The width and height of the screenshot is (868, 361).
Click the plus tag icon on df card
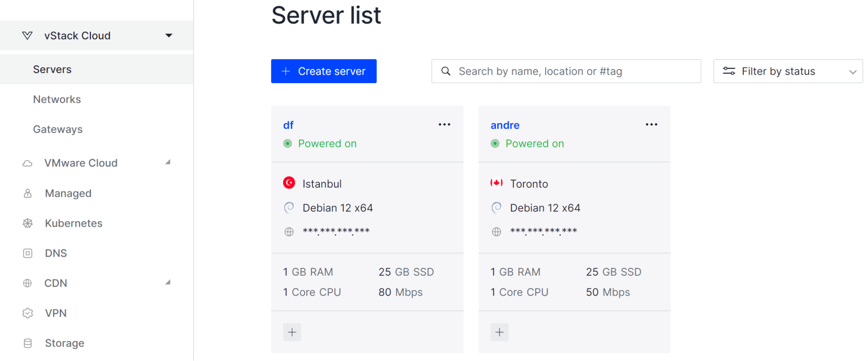point(292,332)
